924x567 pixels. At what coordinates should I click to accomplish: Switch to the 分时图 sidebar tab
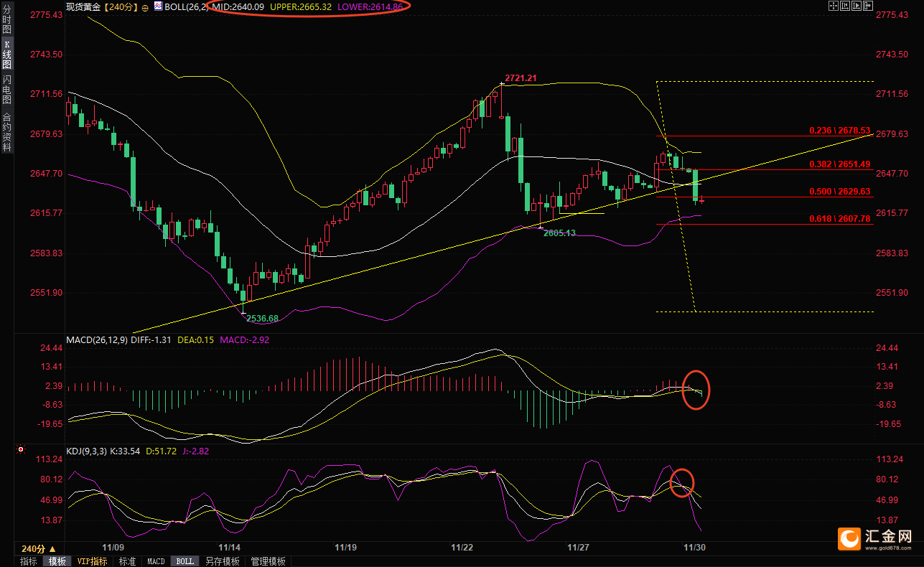pos(6,20)
